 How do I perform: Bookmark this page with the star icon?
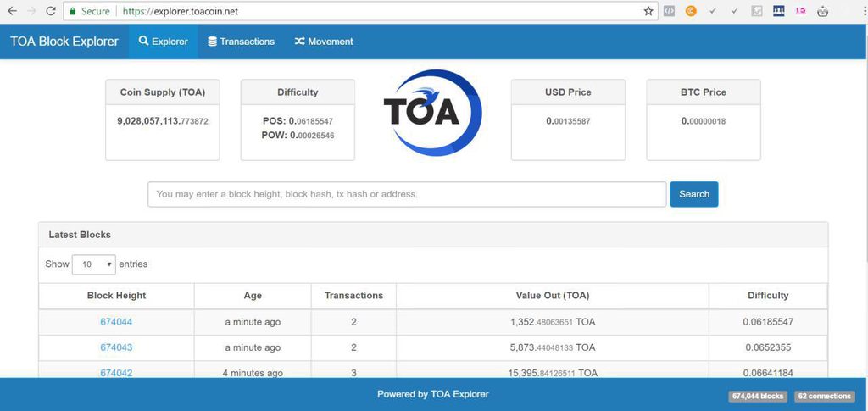[x=648, y=11]
